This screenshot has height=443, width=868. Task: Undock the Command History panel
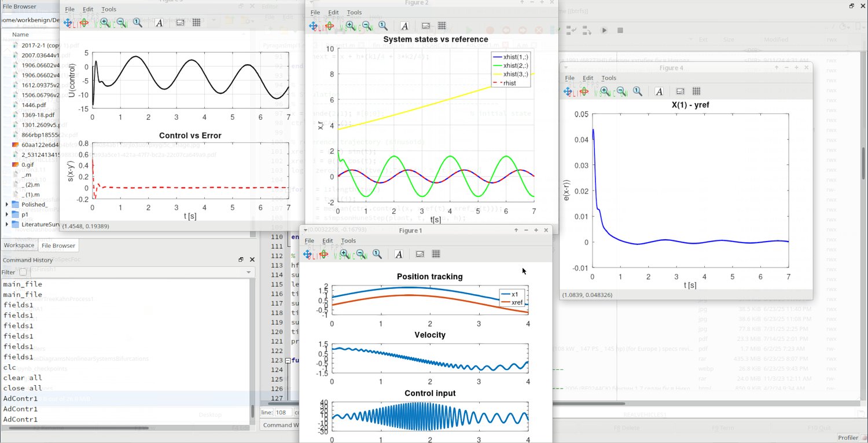tap(241, 260)
